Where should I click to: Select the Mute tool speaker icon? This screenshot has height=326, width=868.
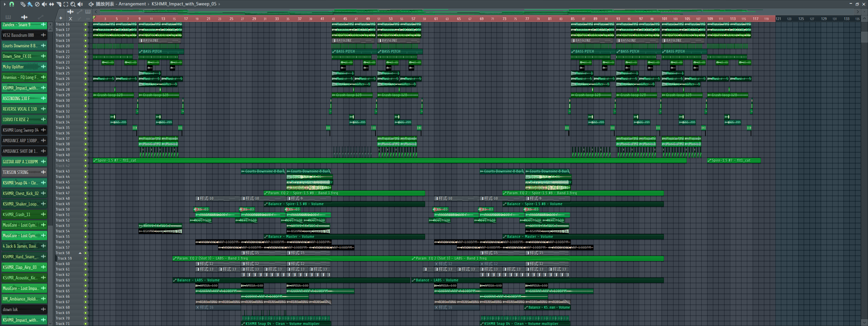[44, 4]
